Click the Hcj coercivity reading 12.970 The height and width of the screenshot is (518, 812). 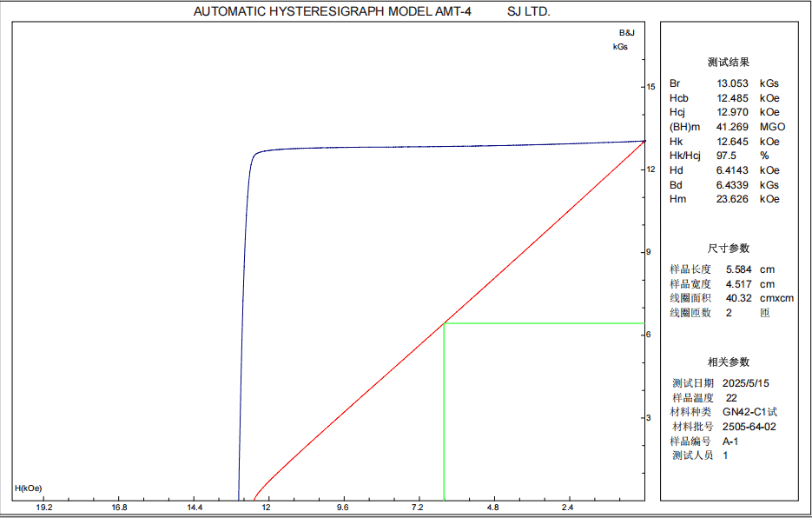(x=732, y=112)
